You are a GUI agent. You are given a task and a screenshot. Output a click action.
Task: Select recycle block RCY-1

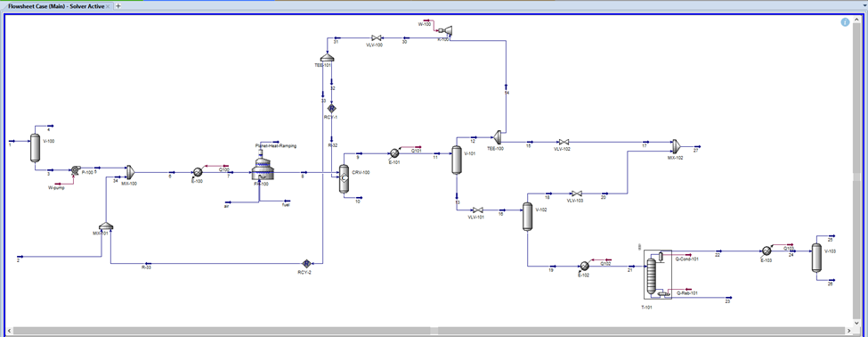[x=331, y=108]
